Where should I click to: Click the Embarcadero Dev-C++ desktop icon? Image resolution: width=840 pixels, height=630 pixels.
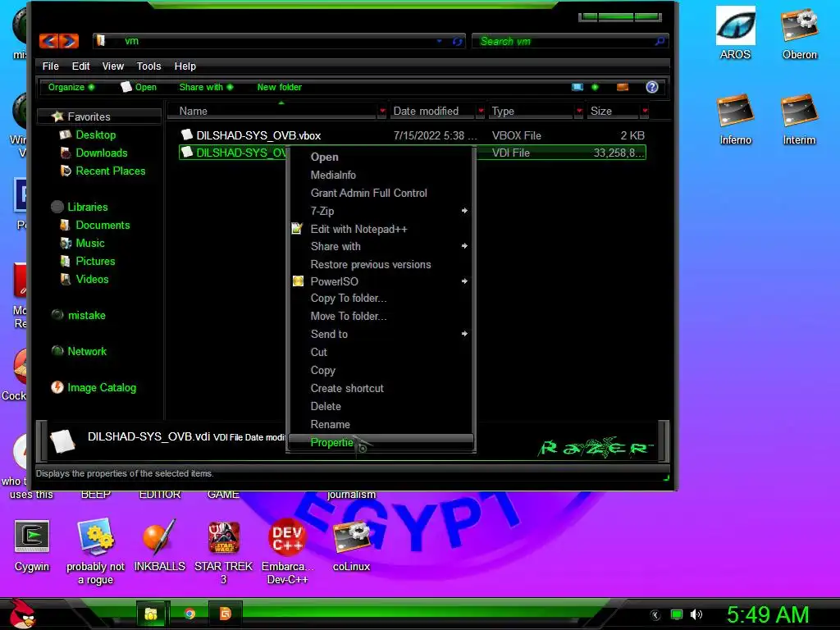[287, 552]
